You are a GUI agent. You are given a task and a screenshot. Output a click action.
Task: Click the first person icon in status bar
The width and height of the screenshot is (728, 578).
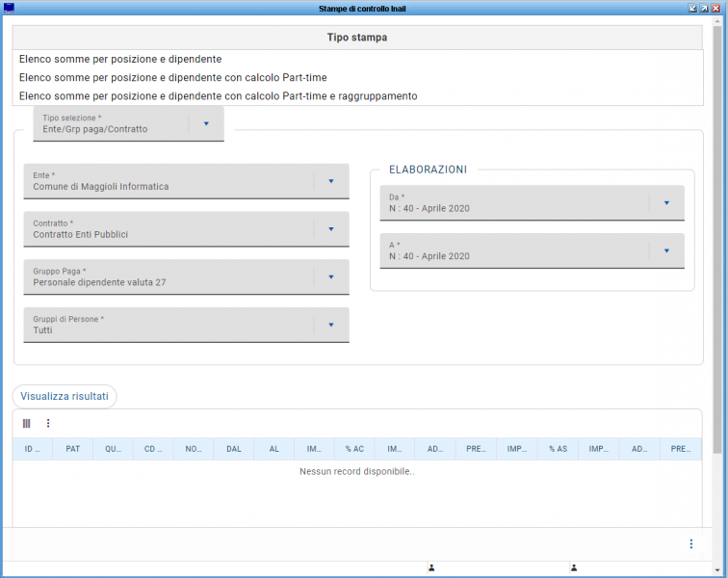coord(431,567)
